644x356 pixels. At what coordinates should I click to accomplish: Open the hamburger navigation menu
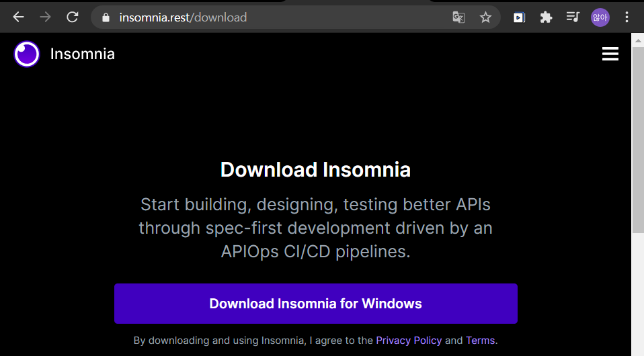coord(610,54)
